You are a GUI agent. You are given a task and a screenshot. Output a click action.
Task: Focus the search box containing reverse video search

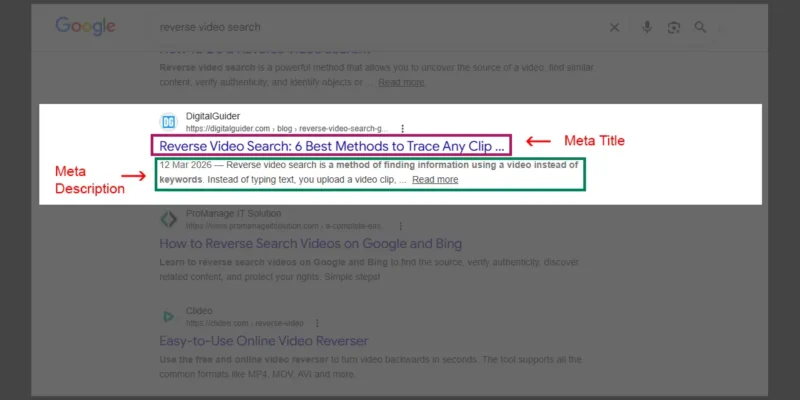point(378,27)
